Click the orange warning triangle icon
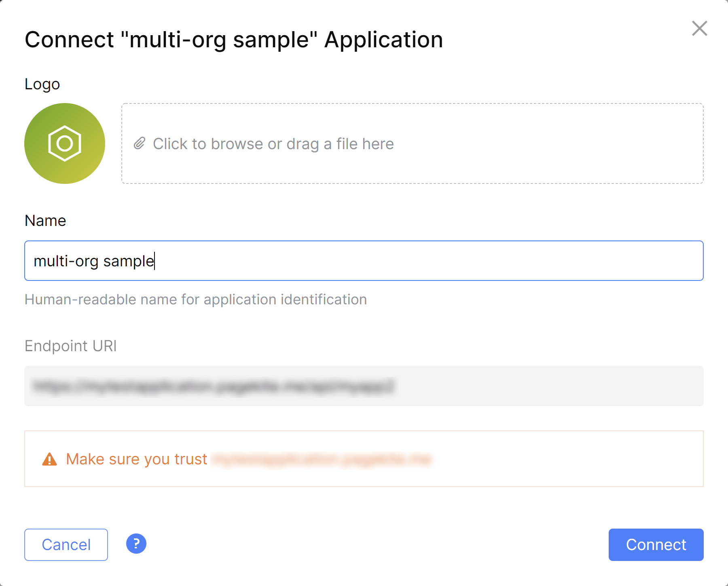The height and width of the screenshot is (586, 728). click(x=49, y=460)
